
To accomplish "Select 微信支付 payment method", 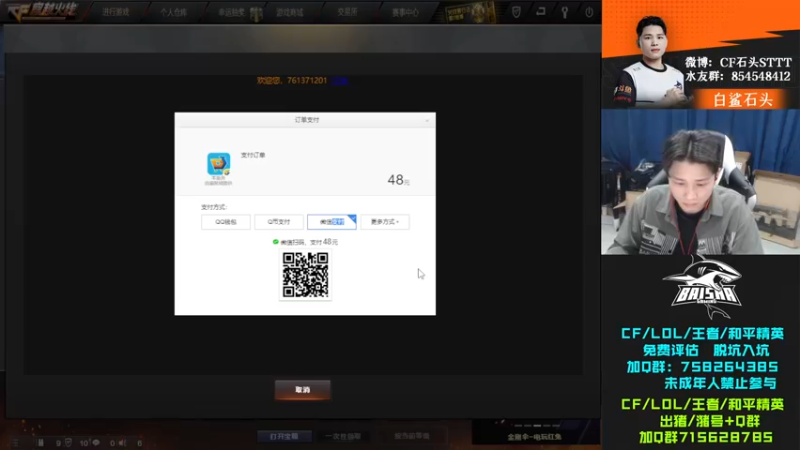I will tap(332, 222).
